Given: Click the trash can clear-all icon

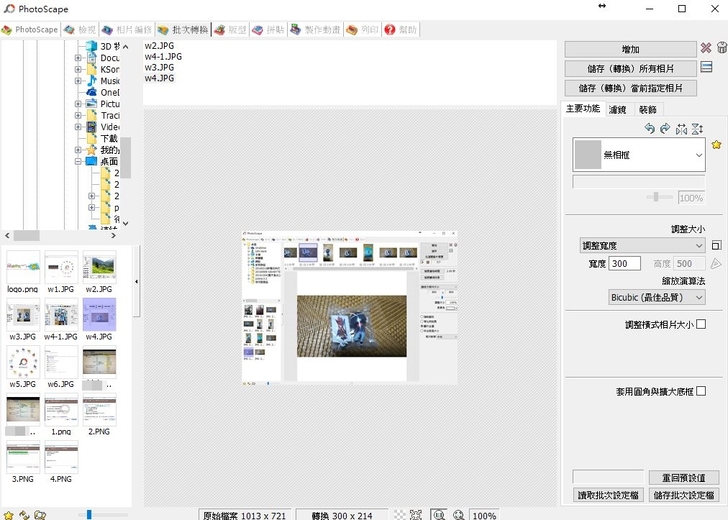Looking at the screenshot, I should click(x=721, y=48).
